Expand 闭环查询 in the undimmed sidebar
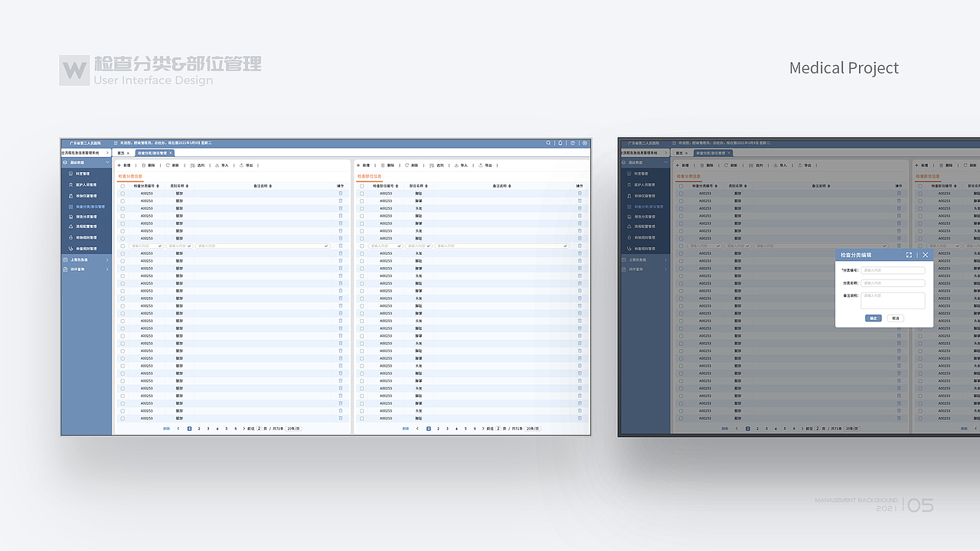The height and width of the screenshot is (551, 980). [x=107, y=269]
